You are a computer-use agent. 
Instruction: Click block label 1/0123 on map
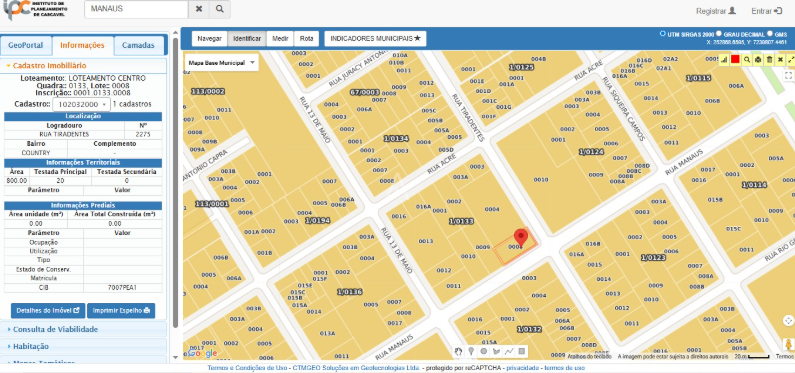point(653,257)
